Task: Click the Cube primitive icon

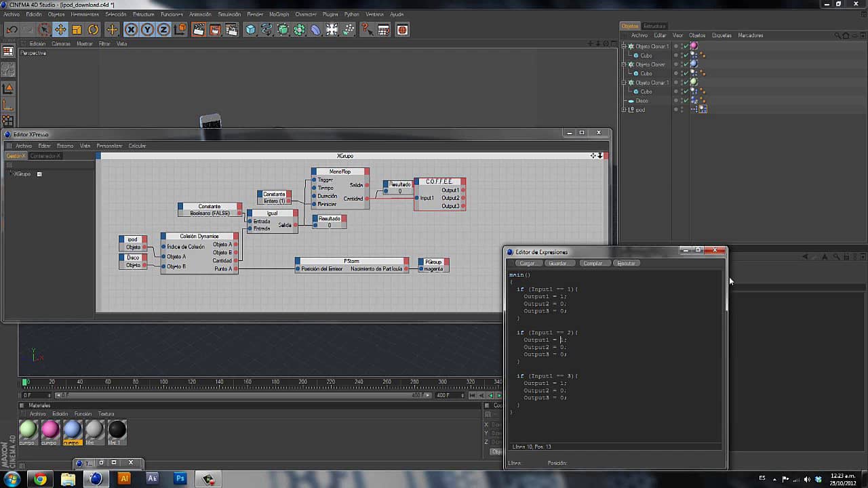Action: [251, 30]
